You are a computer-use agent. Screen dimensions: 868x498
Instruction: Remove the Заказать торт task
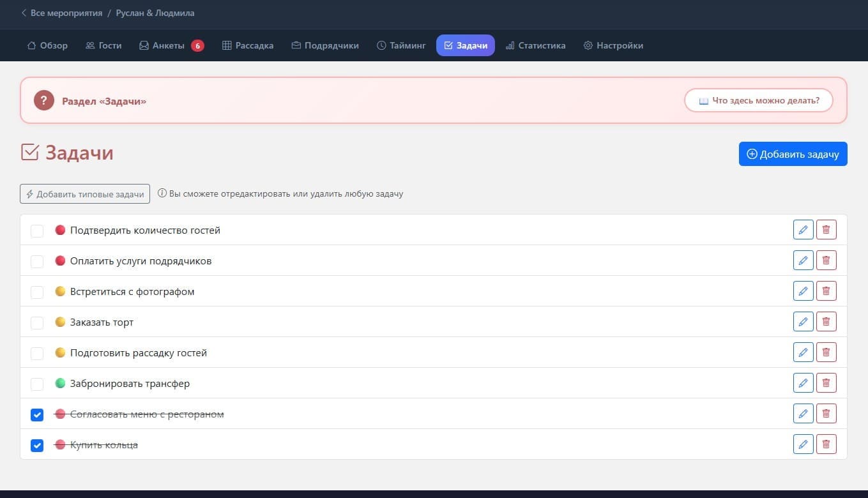(x=826, y=322)
